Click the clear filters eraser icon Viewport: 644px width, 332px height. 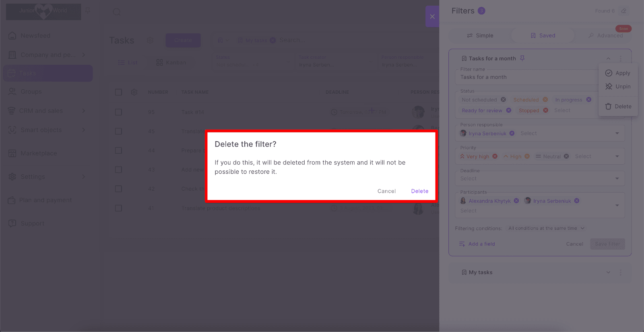[624, 11]
